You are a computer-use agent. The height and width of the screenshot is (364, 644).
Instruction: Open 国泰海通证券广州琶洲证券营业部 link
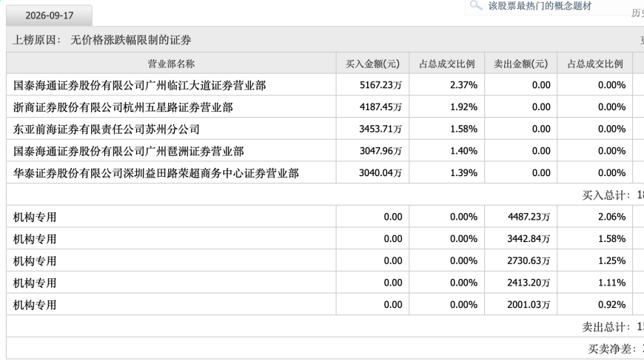pos(129,151)
